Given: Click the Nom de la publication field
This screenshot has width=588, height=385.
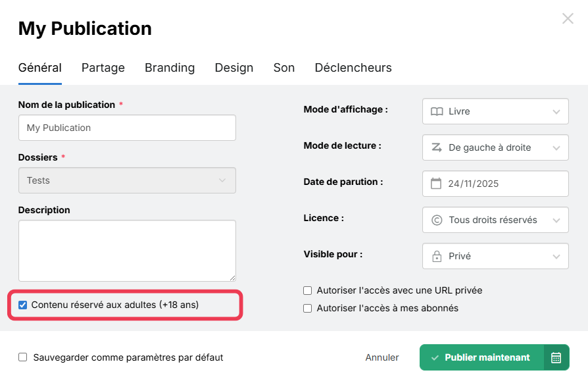Looking at the screenshot, I should (x=127, y=128).
